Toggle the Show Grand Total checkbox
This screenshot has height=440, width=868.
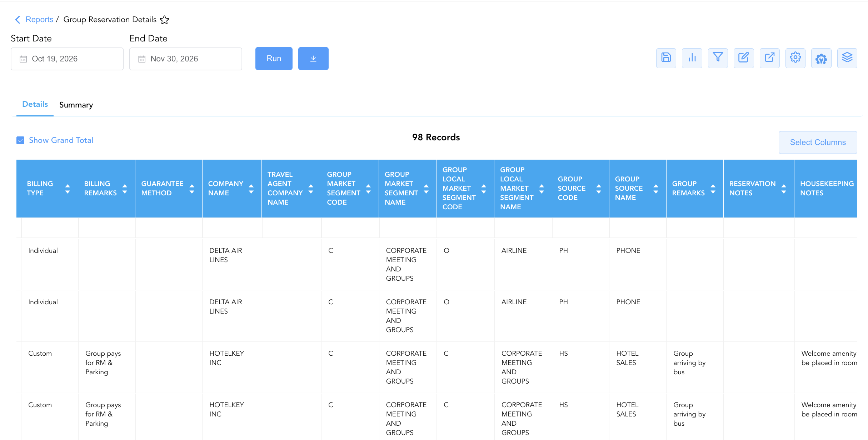(x=20, y=140)
